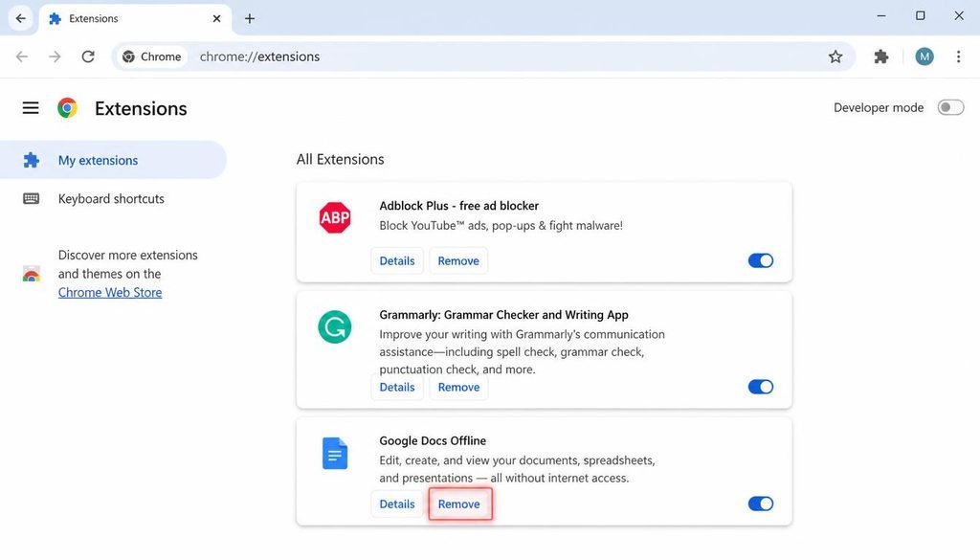This screenshot has width=980, height=560.
Task: Click the Adblock Plus ABP icon
Action: (334, 217)
